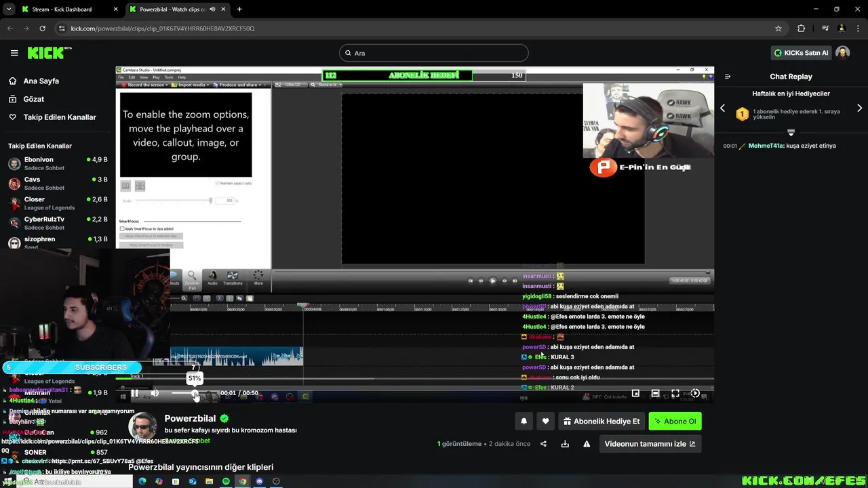The height and width of the screenshot is (488, 868).
Task: Open the Chrome three-dot menu
Action: 857,28
